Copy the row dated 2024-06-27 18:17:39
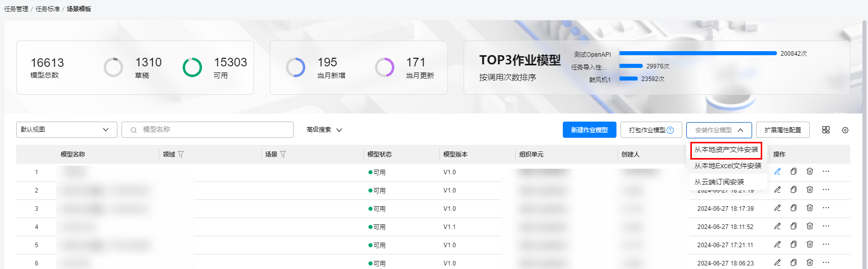Viewport: 868px width, 269px height. point(794,208)
